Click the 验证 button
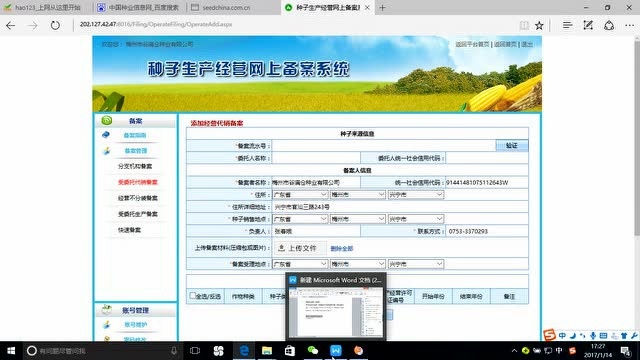 (511, 145)
